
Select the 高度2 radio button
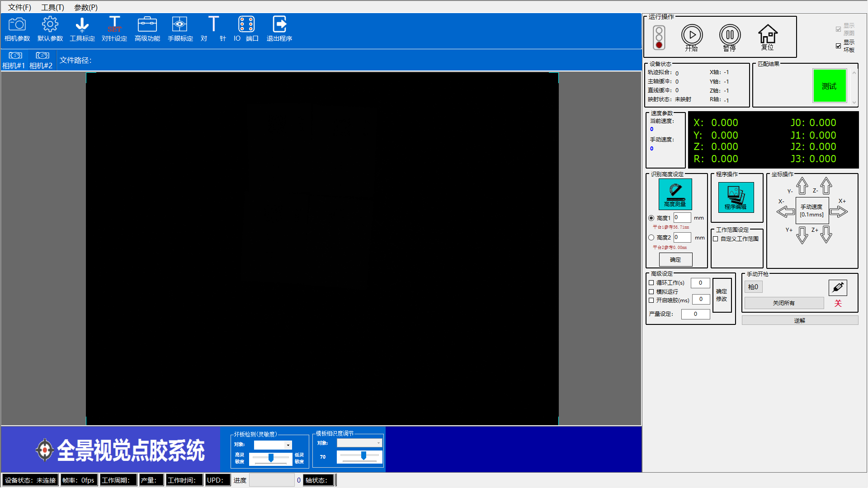[x=651, y=238]
